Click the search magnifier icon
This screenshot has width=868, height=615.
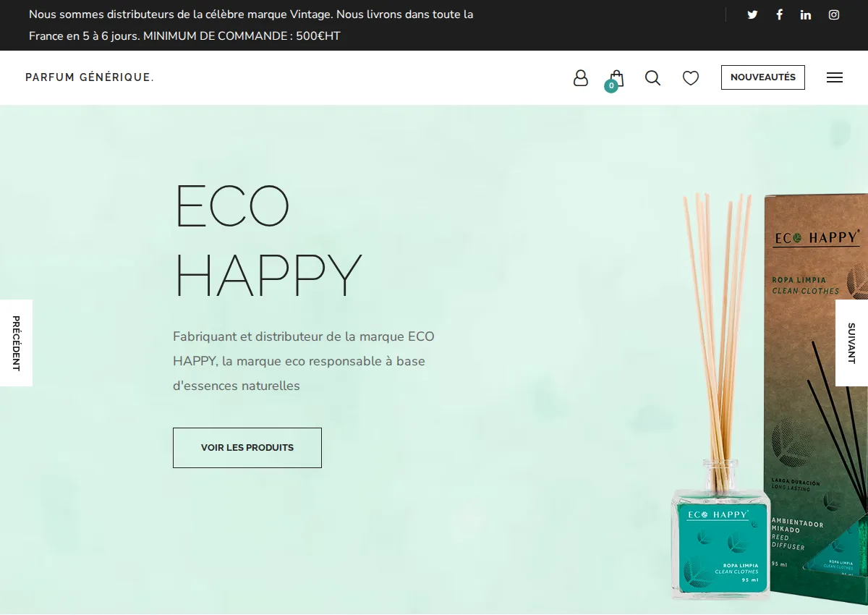coord(652,77)
